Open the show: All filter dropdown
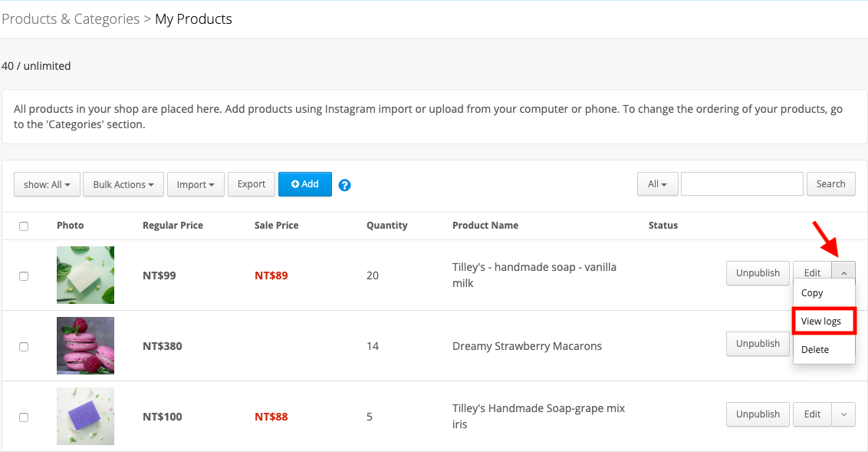The width and height of the screenshot is (868, 452). [47, 184]
